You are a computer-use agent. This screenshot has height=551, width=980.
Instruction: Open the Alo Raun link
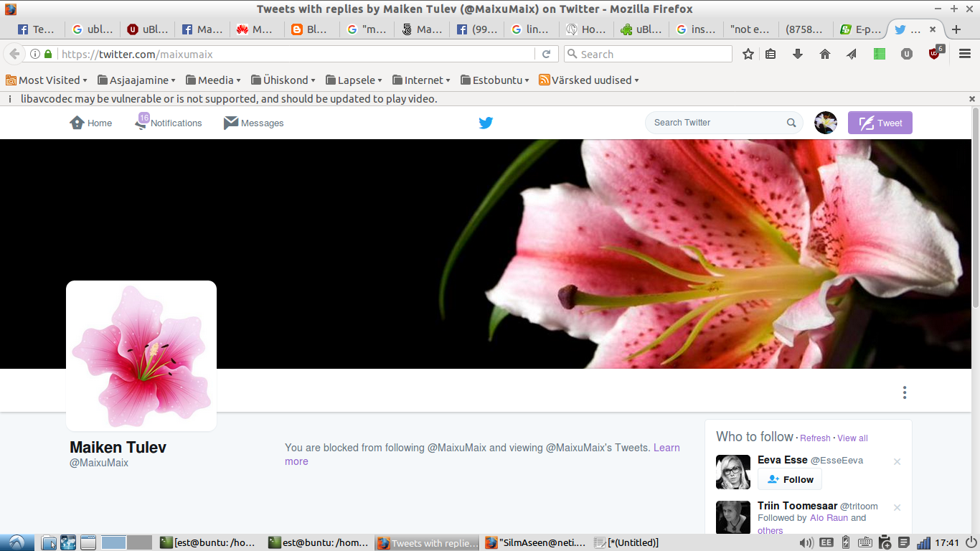coord(829,518)
